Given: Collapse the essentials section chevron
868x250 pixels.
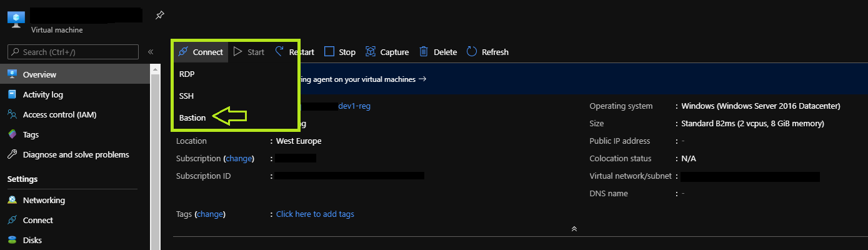Looking at the screenshot, I should click(574, 229).
